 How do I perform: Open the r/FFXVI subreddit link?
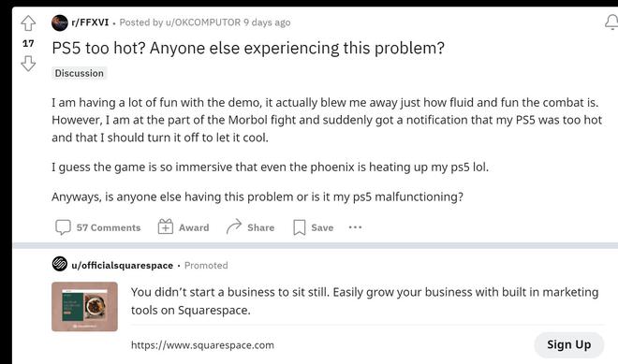tap(90, 22)
